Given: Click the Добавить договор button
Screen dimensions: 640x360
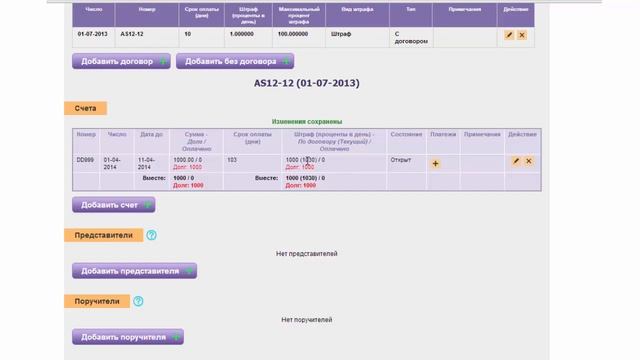Looking at the screenshot, I should (x=121, y=61).
